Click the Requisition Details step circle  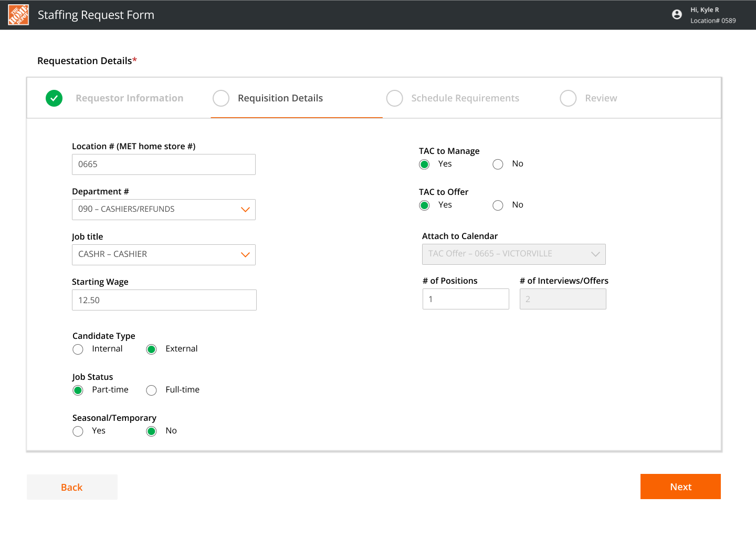221,98
